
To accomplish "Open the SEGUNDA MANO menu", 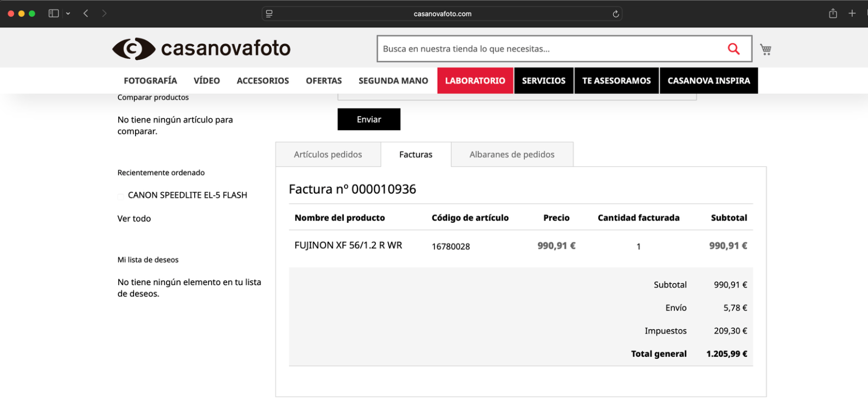I will click(393, 81).
